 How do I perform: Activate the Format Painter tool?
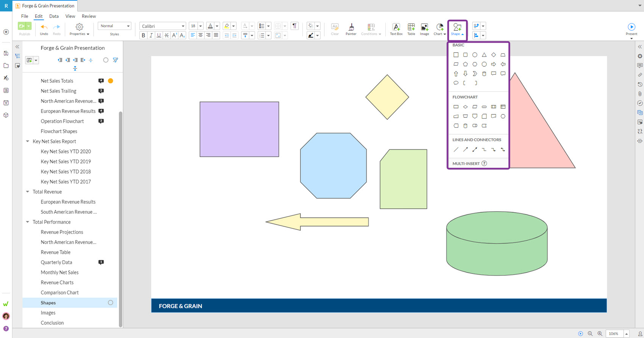click(x=351, y=29)
